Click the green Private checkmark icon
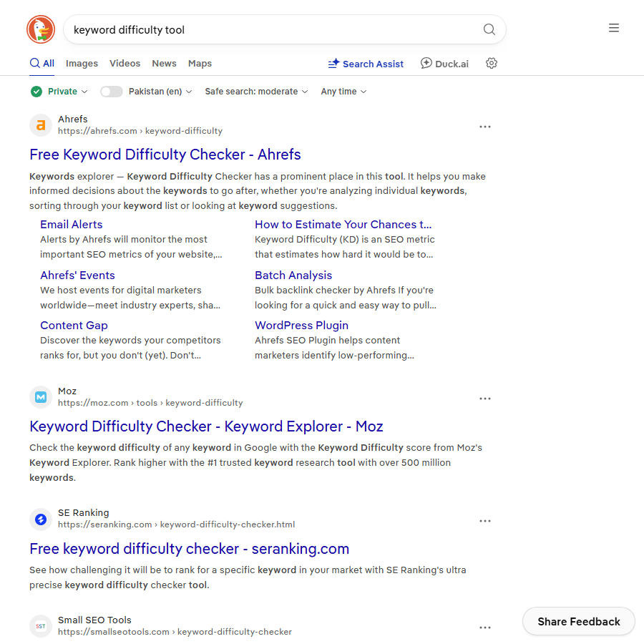Image resolution: width=644 pixels, height=644 pixels. 36,91
